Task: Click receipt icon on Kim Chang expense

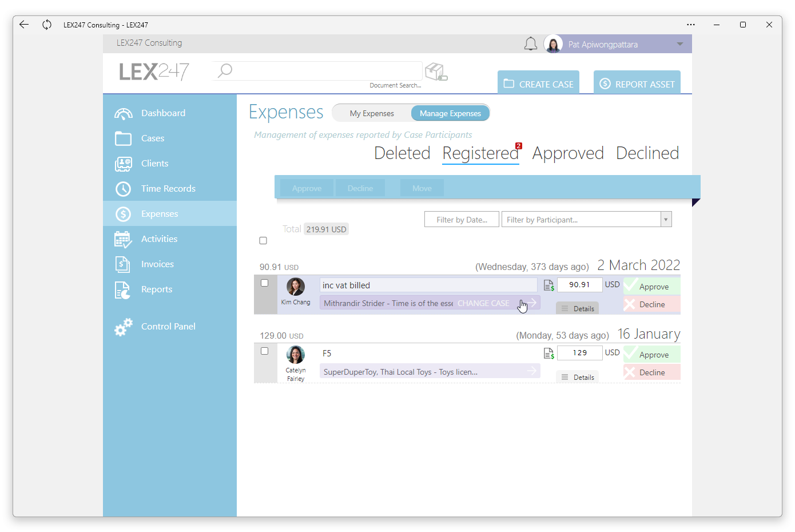Action: (x=548, y=285)
